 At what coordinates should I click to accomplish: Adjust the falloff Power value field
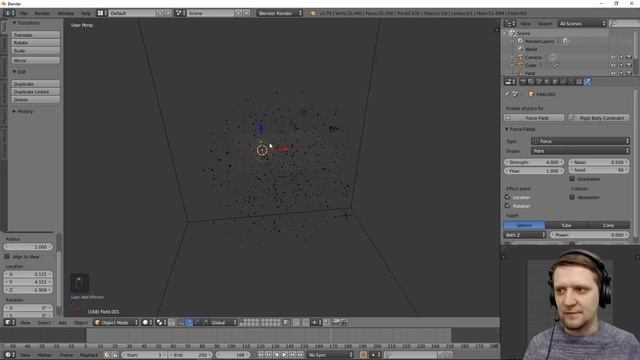589,235
